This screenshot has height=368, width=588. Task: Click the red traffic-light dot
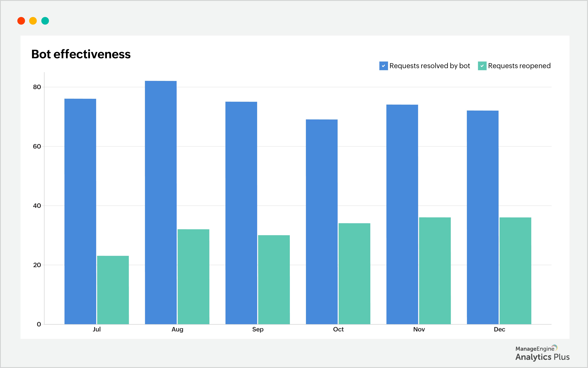[21, 21]
